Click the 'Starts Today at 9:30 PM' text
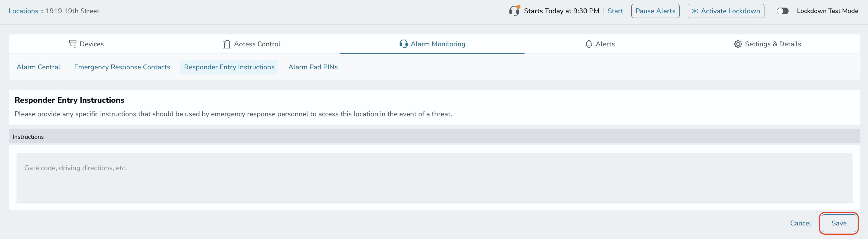Image resolution: width=868 pixels, height=239 pixels. (562, 11)
